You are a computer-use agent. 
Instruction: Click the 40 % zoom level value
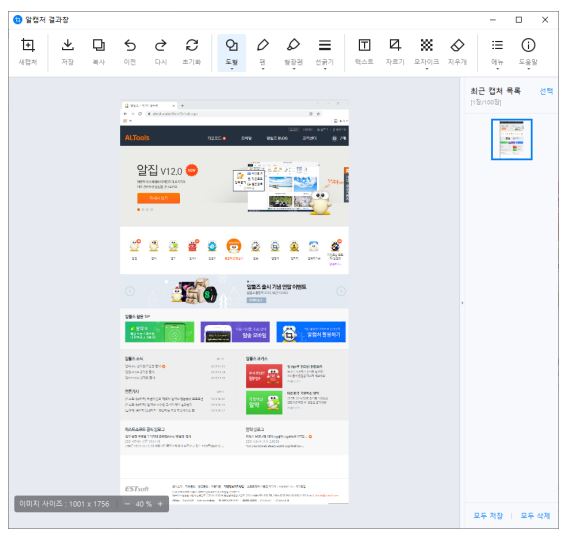click(143, 504)
